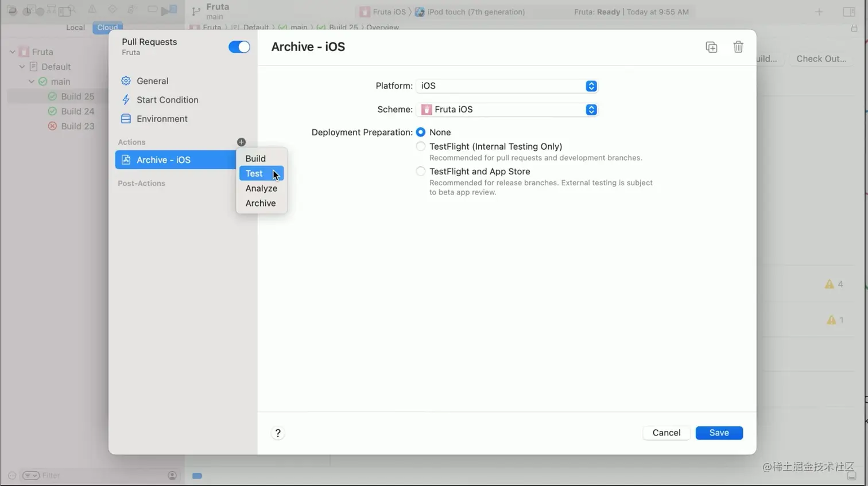
Task: Open the Scheme Fruta iOS dropdown
Action: (x=507, y=110)
